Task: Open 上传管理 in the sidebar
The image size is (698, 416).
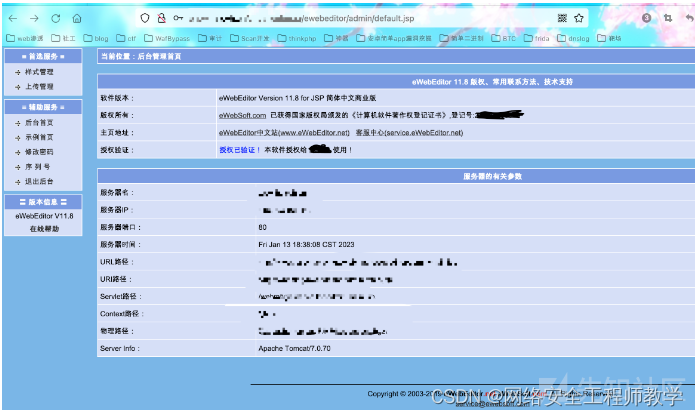Action: click(39, 86)
